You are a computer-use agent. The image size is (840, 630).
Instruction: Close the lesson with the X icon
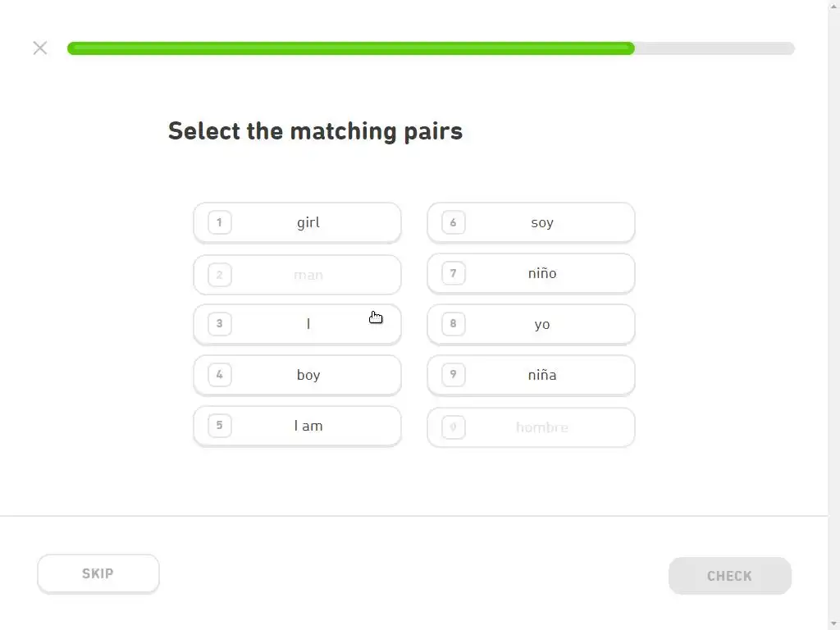(x=40, y=48)
